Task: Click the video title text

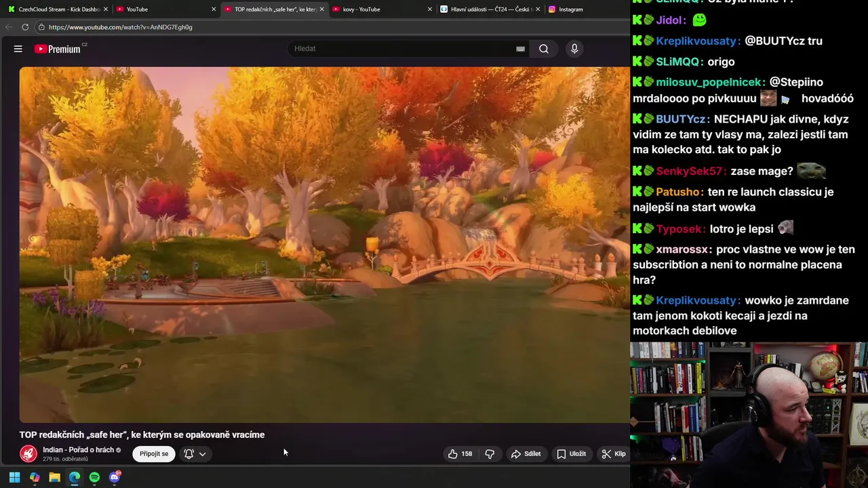Action: tap(142, 434)
